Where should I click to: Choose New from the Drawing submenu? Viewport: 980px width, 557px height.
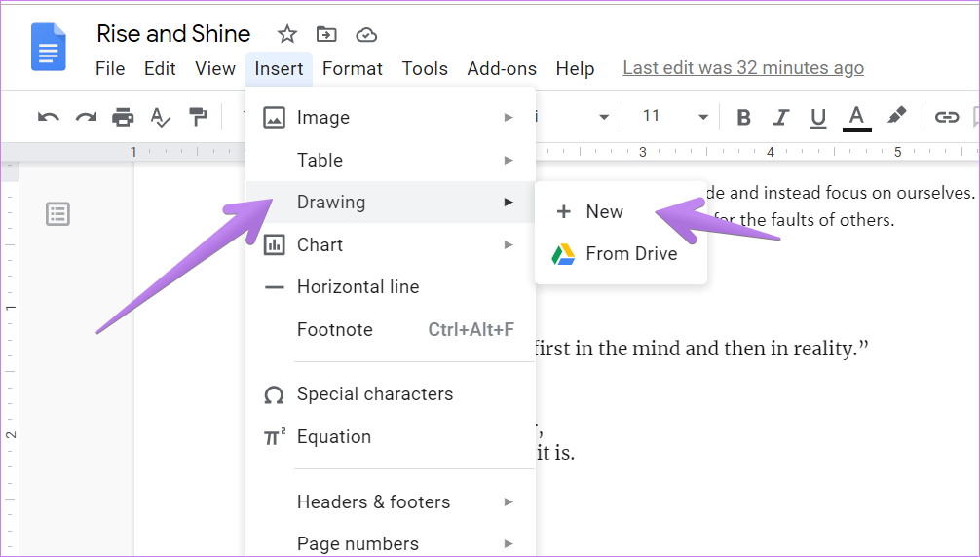point(604,212)
